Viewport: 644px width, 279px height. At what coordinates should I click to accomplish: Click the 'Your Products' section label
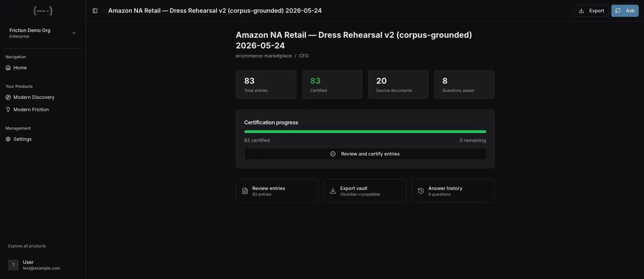tap(19, 87)
